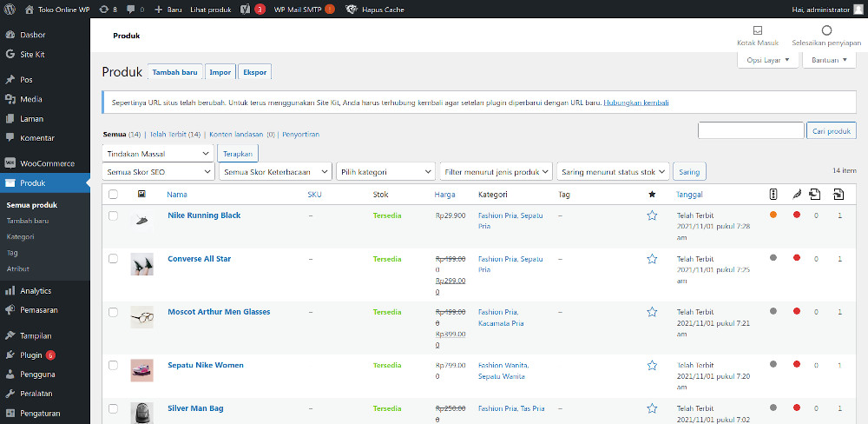Open the Filter menurut jenis produk dropdown
The image size is (868, 424).
tap(496, 172)
